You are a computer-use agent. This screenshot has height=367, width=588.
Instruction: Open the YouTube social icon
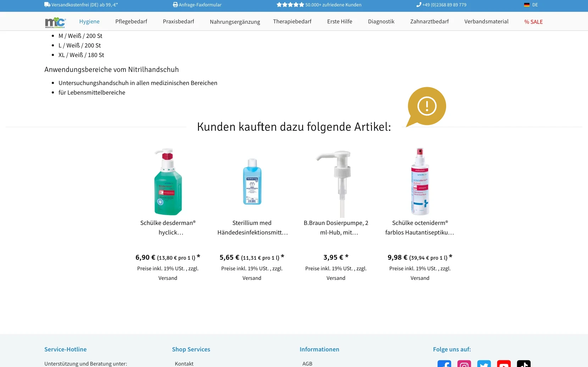(x=504, y=363)
